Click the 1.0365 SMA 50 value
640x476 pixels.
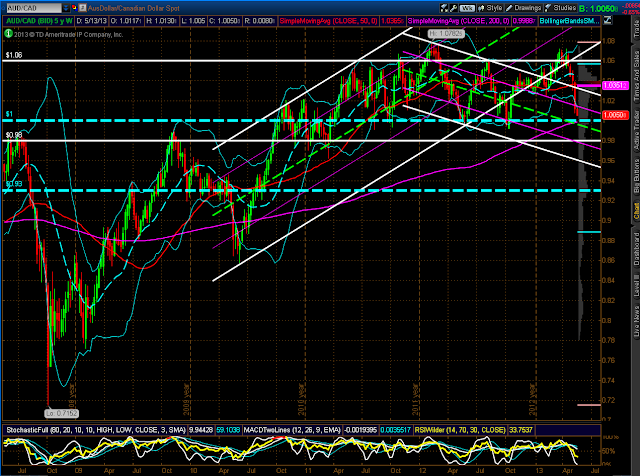[x=392, y=21]
